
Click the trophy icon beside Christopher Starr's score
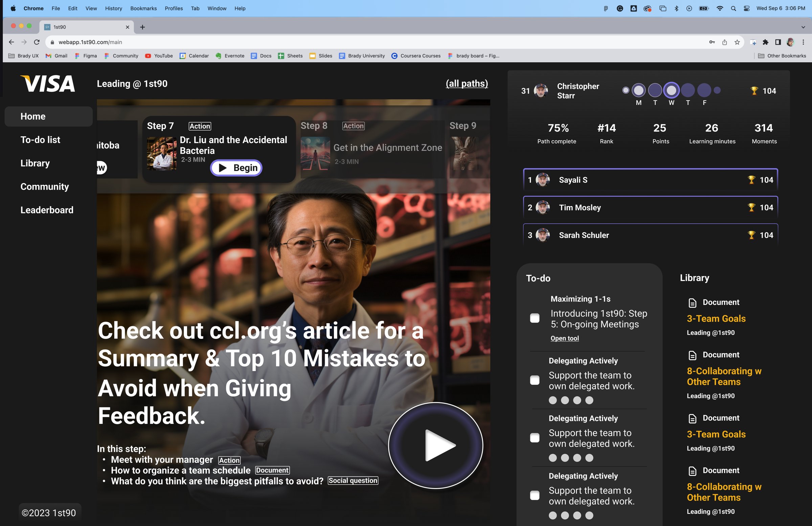(754, 91)
